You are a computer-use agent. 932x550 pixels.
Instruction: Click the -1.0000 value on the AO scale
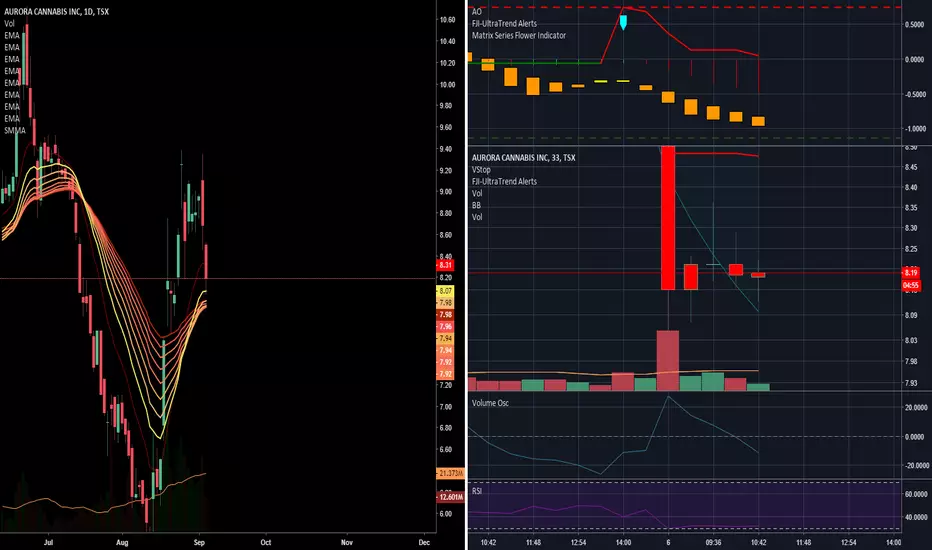coord(914,128)
